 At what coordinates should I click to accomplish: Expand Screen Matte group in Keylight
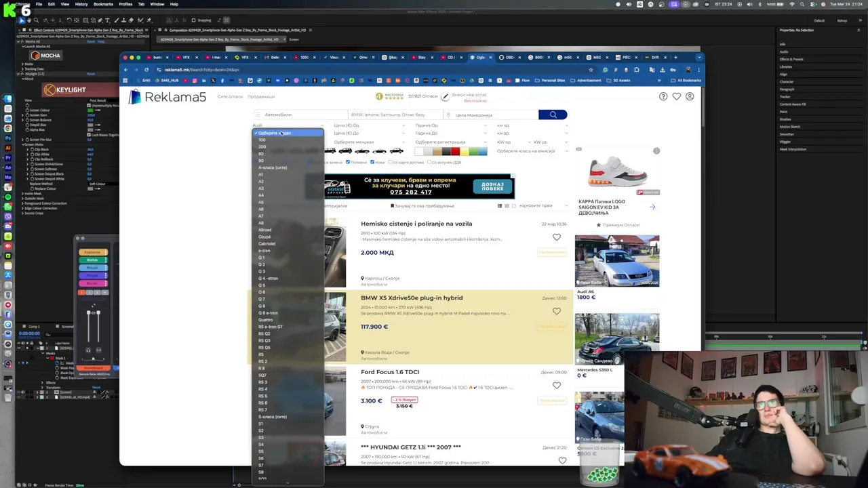pos(23,144)
